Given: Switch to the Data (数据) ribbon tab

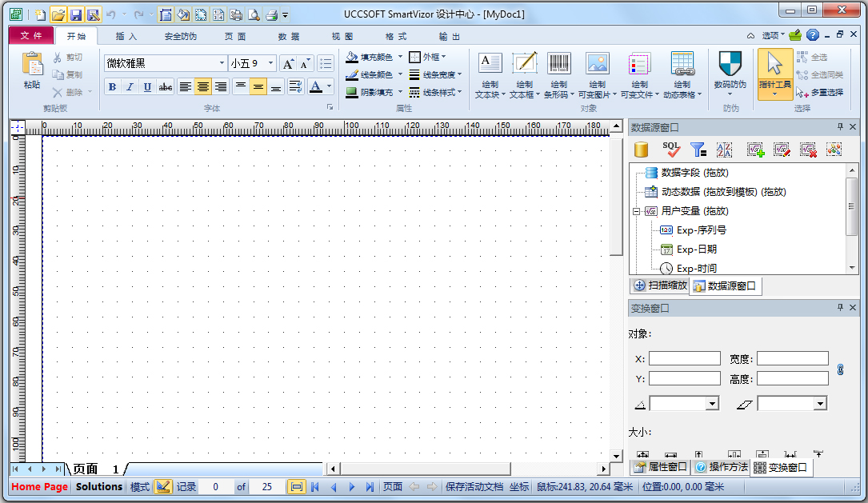Looking at the screenshot, I should coord(289,37).
